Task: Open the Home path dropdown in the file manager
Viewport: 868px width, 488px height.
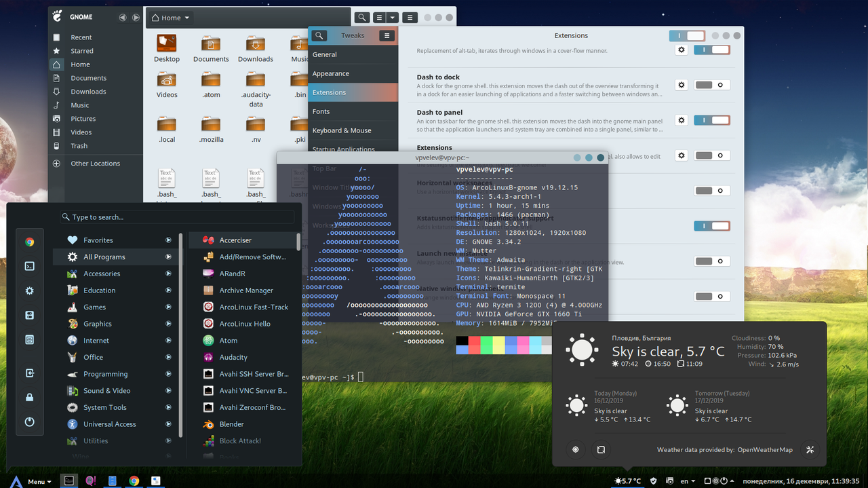Action: [x=170, y=18]
